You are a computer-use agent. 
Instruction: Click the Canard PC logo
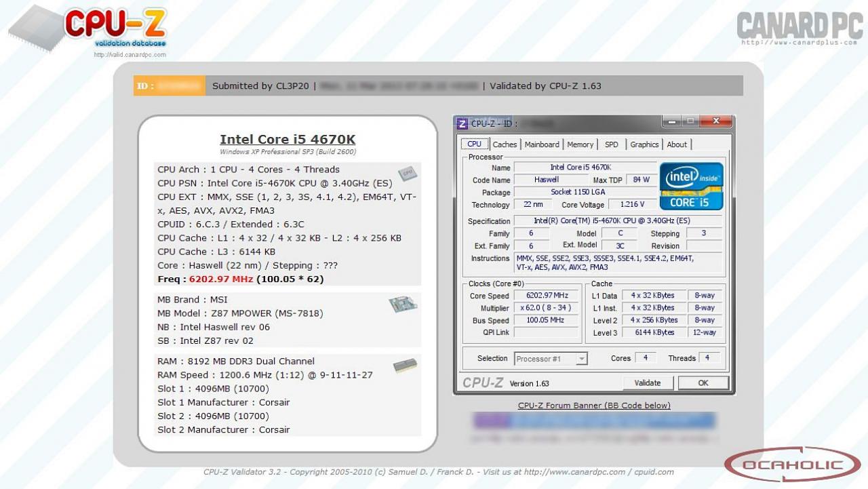800,28
